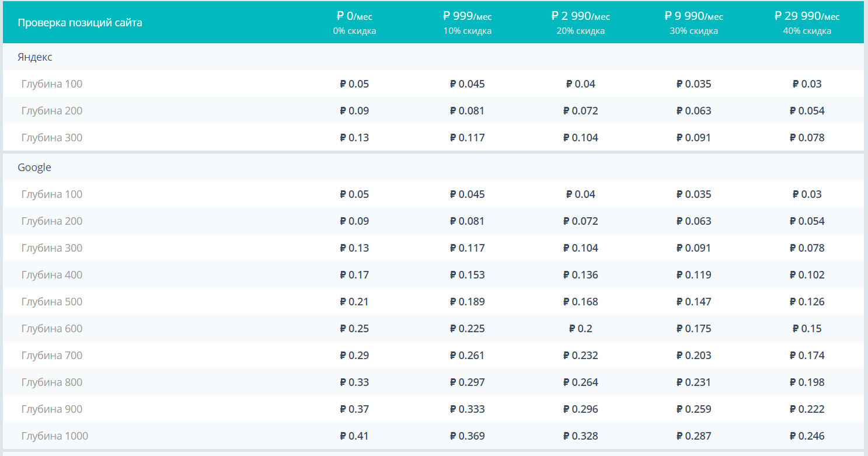
Task: Click the 'Яндекс' section heading
Action: click(x=35, y=57)
